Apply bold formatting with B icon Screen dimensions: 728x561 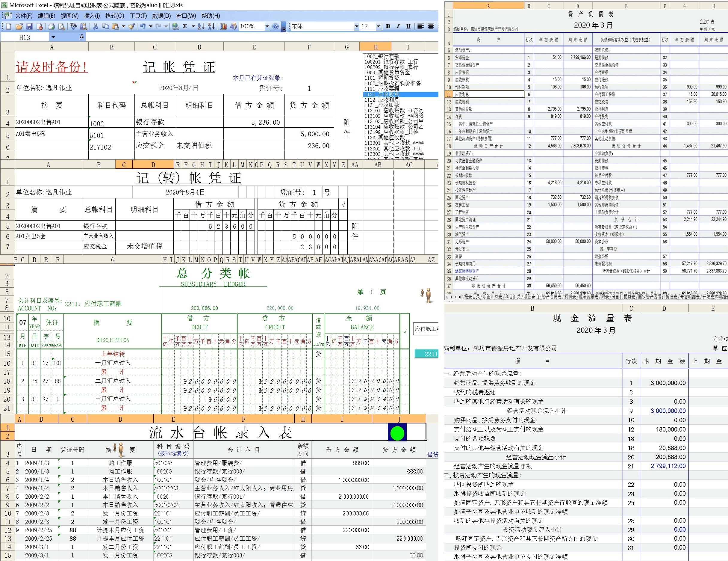[x=388, y=26]
